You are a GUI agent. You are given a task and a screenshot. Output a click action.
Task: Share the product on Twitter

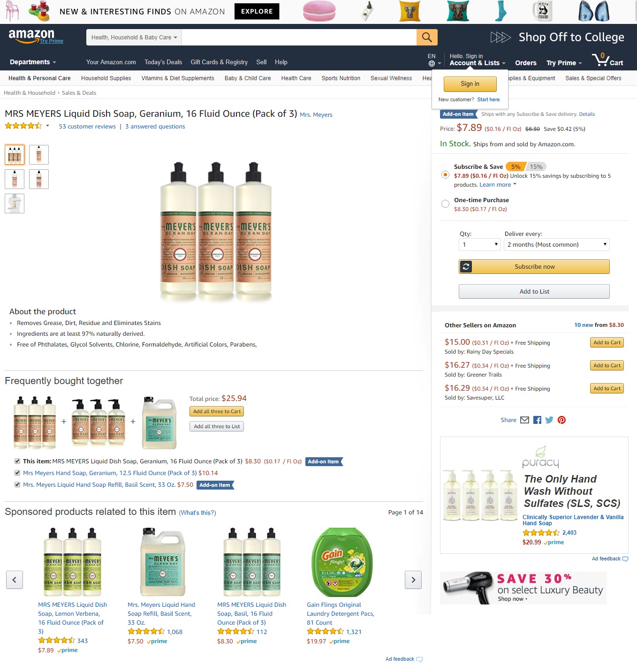pos(549,420)
